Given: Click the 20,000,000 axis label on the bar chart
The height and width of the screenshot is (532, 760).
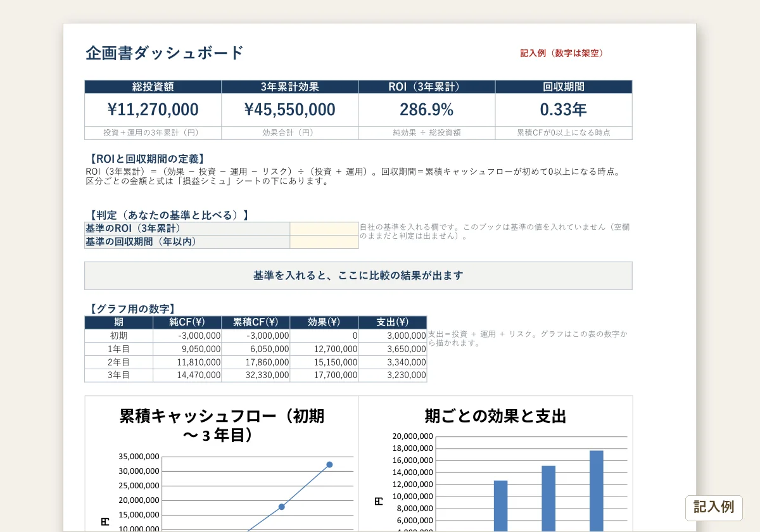Looking at the screenshot, I should [412, 436].
